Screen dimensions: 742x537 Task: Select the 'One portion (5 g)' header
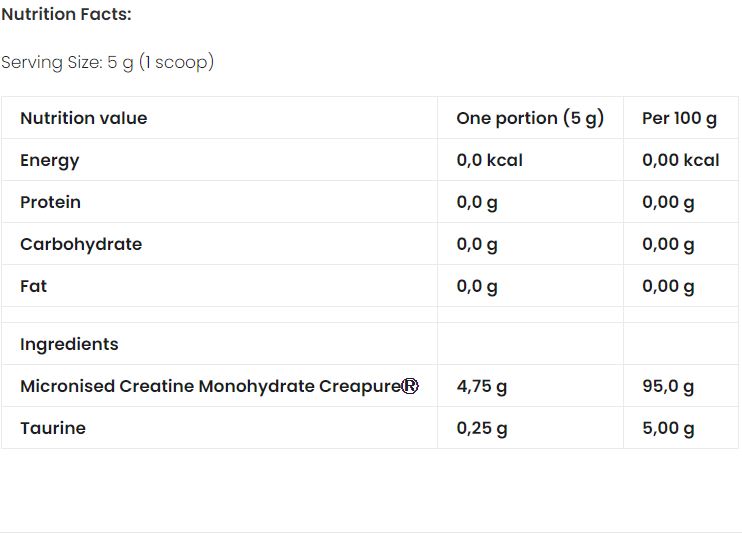pyautogui.click(x=530, y=118)
